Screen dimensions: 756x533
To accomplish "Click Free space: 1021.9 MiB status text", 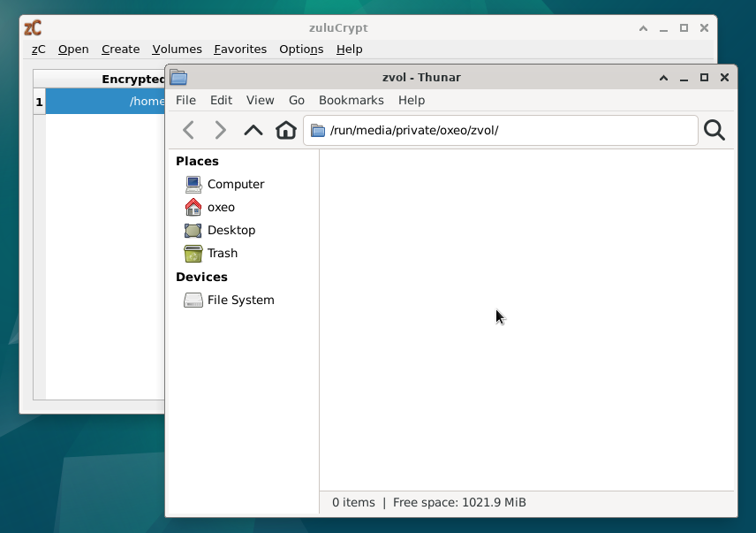I will click(x=459, y=503).
